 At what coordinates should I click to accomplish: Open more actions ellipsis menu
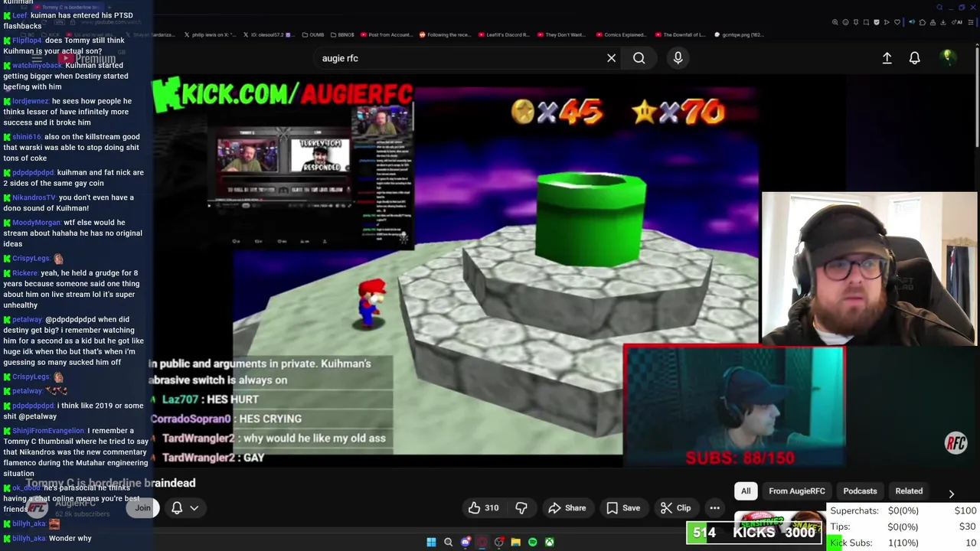(x=714, y=508)
